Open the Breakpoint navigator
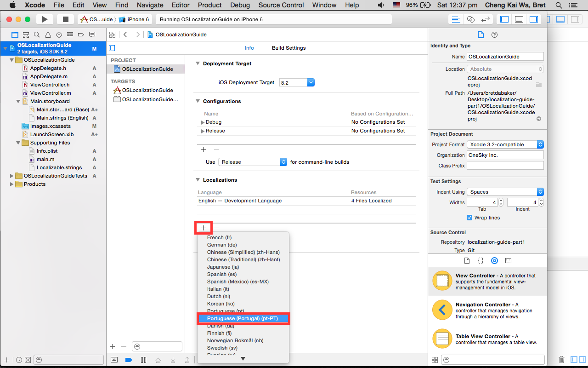The width and height of the screenshot is (588, 368). point(81,35)
